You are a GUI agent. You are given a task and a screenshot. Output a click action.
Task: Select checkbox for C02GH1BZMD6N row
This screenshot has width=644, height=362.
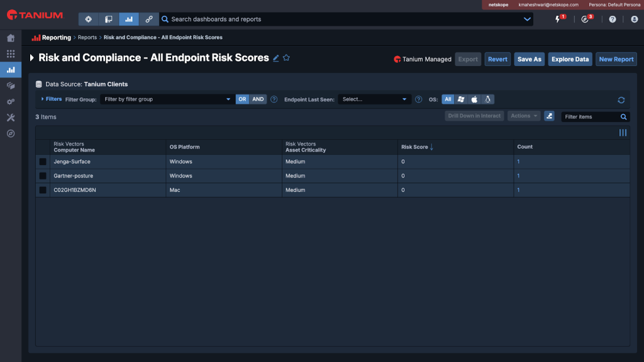coord(43,190)
